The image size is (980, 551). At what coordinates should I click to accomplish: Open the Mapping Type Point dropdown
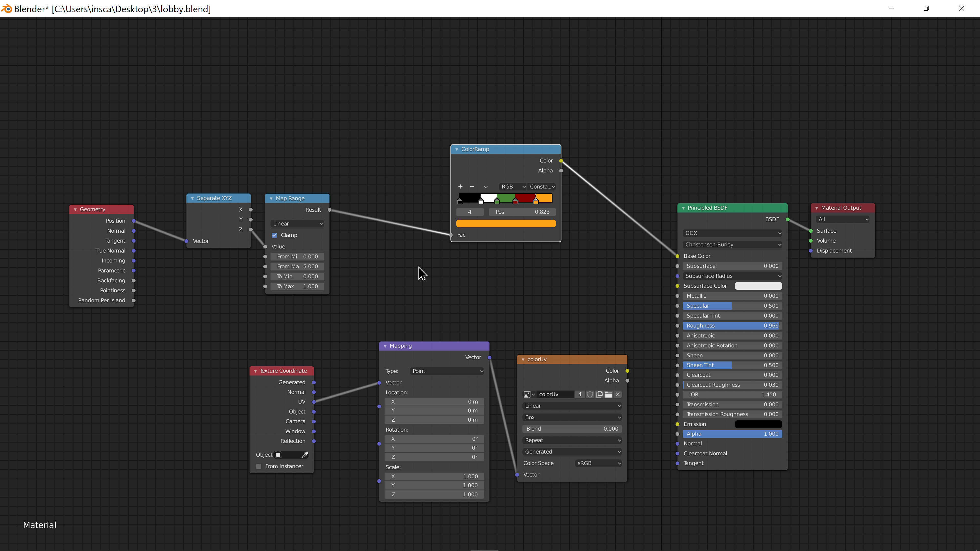coord(447,371)
